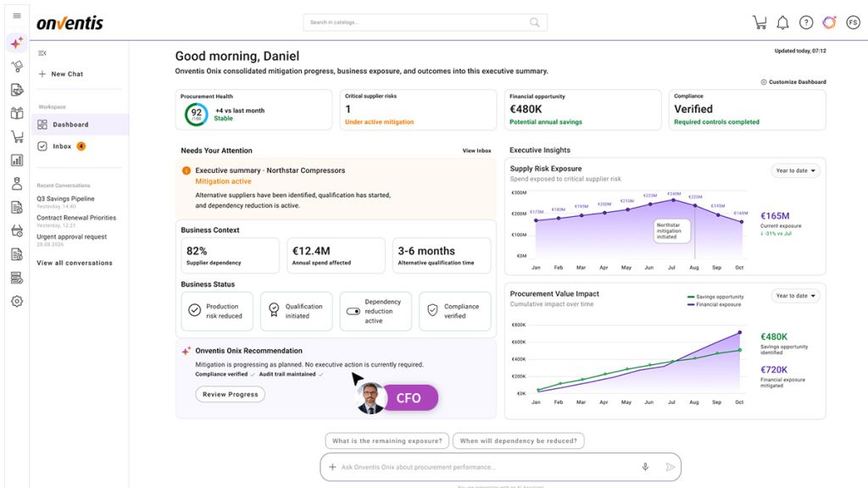Click the microphone icon in the Onix prompt

tap(645, 467)
